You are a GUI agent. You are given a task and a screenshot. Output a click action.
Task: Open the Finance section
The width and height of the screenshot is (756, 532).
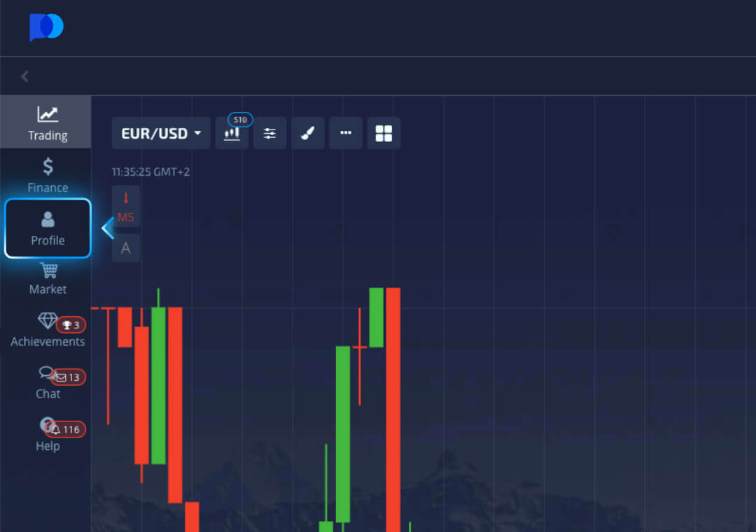coord(48,175)
